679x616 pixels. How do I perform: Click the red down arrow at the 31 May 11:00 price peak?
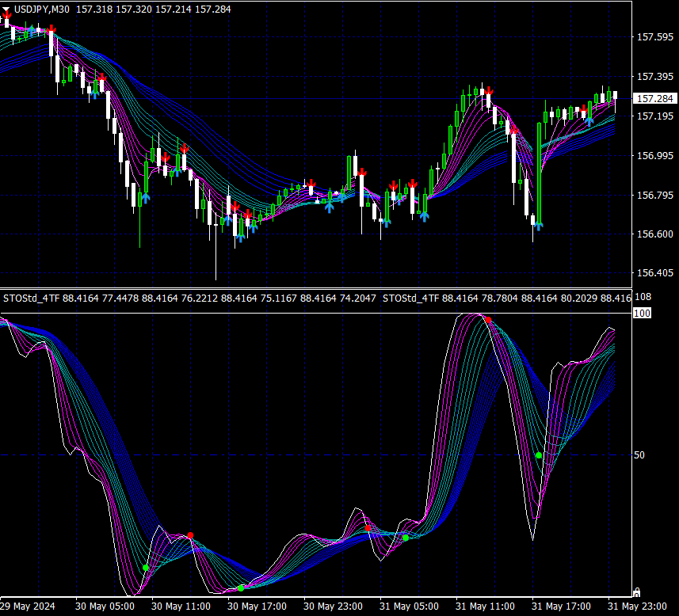click(x=489, y=91)
